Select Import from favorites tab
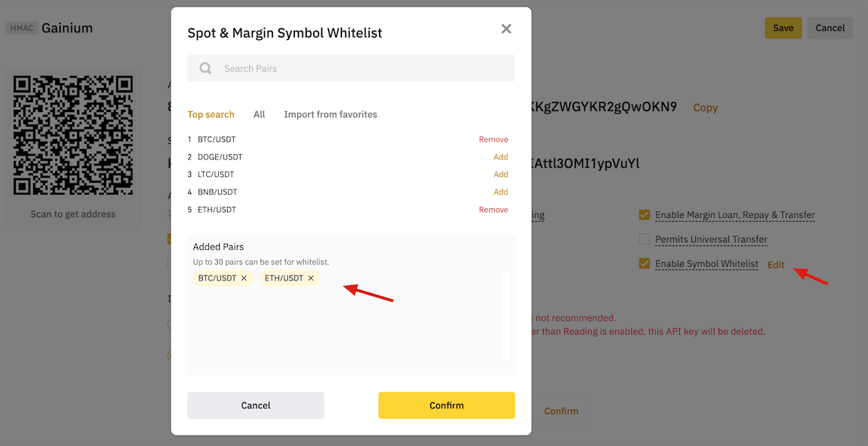 [330, 114]
